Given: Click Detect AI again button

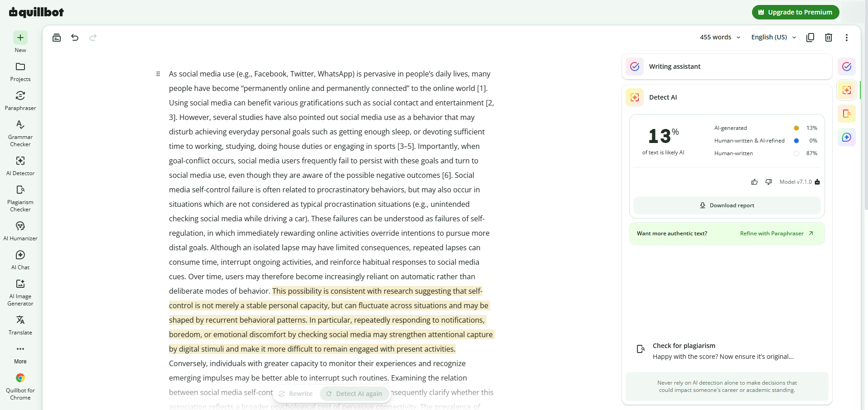Looking at the screenshot, I should 354,394.
